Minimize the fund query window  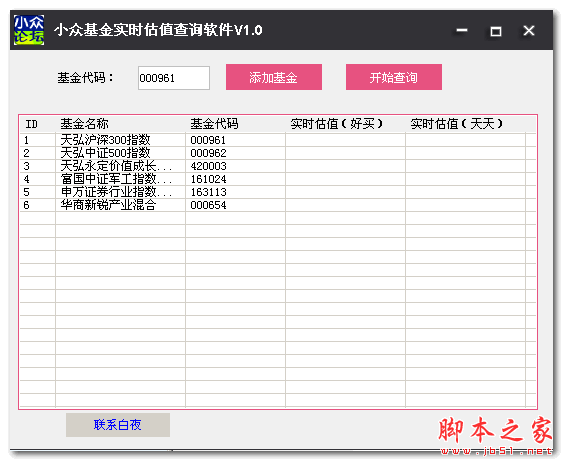coord(462,31)
